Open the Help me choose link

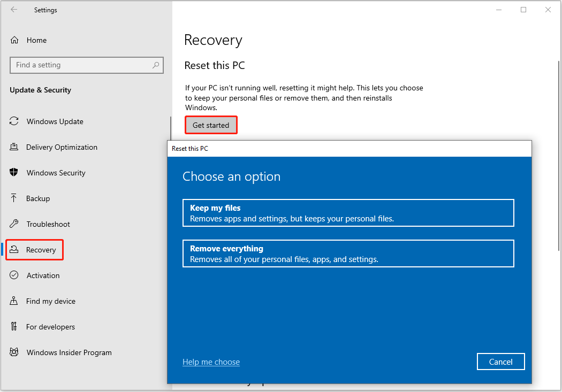tap(211, 362)
